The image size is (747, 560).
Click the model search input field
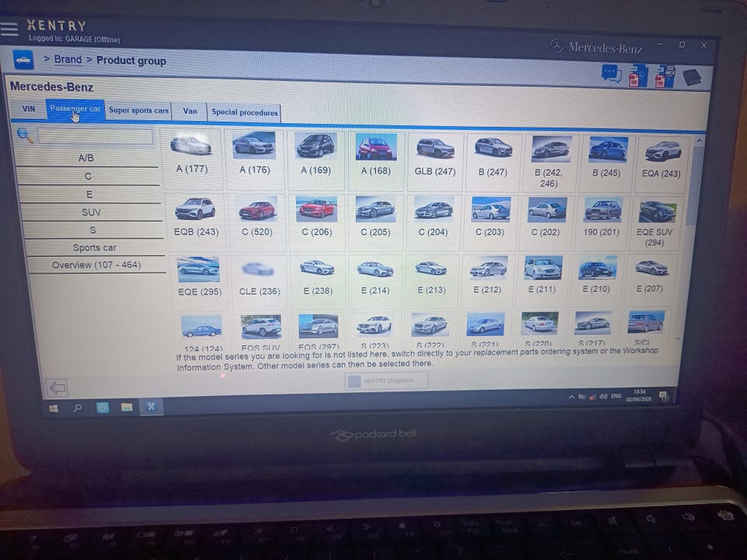95,137
